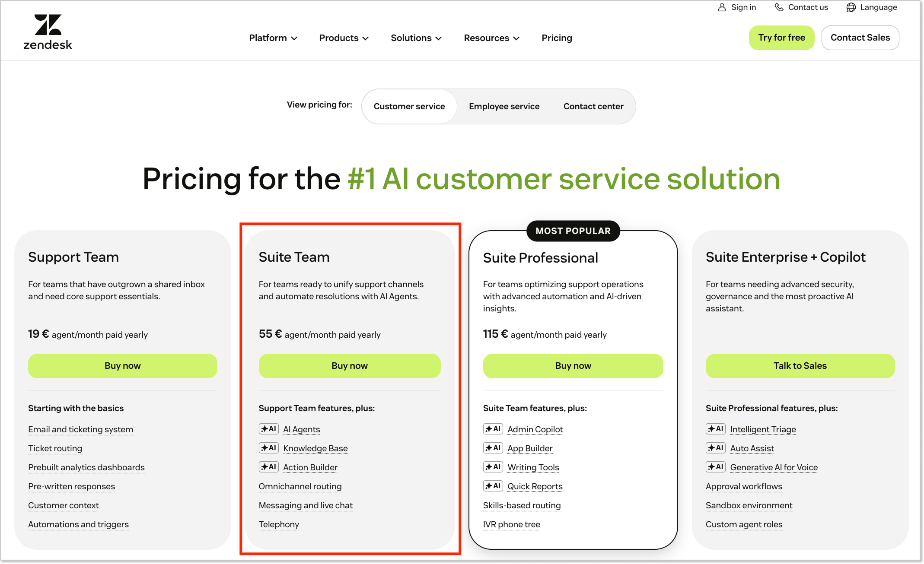Click the AI badge beside Intelligent Triage
Screen dimensions: 924x564
716,429
